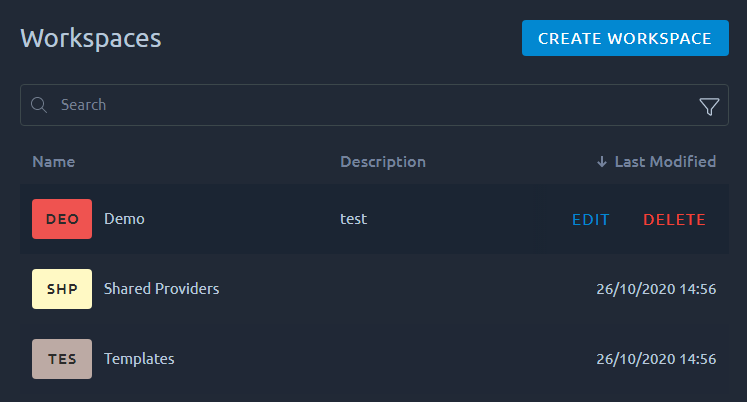Edit the Demo workspace
Image resolution: width=747 pixels, height=402 pixels.
[x=591, y=220]
